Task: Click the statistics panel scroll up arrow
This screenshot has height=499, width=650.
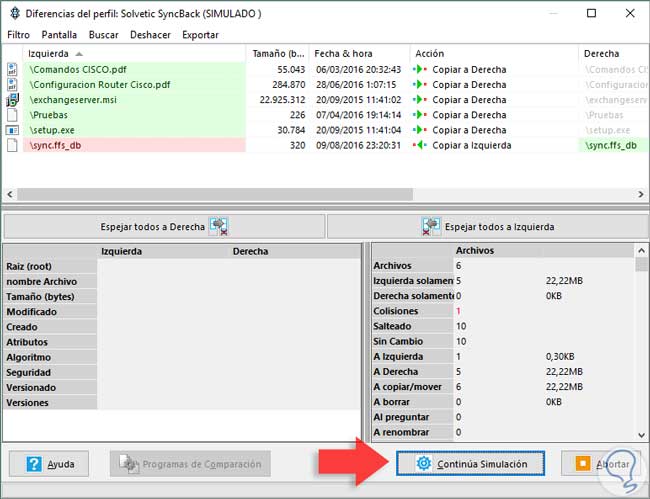Action: tap(641, 250)
